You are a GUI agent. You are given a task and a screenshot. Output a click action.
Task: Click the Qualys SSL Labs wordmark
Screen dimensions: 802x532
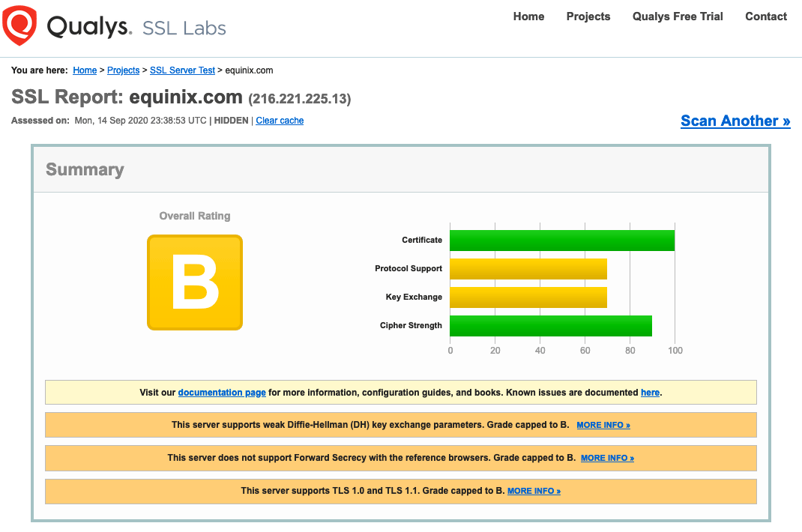click(x=136, y=27)
